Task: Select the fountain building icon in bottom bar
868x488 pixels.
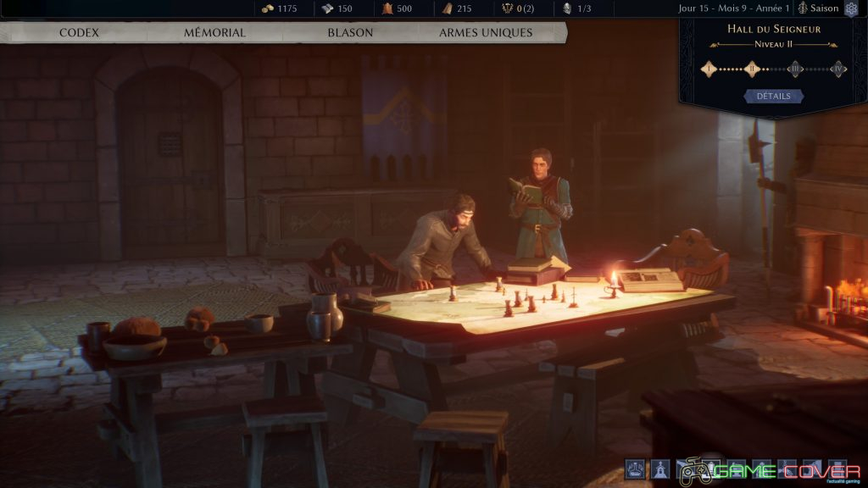Action: 635,469
